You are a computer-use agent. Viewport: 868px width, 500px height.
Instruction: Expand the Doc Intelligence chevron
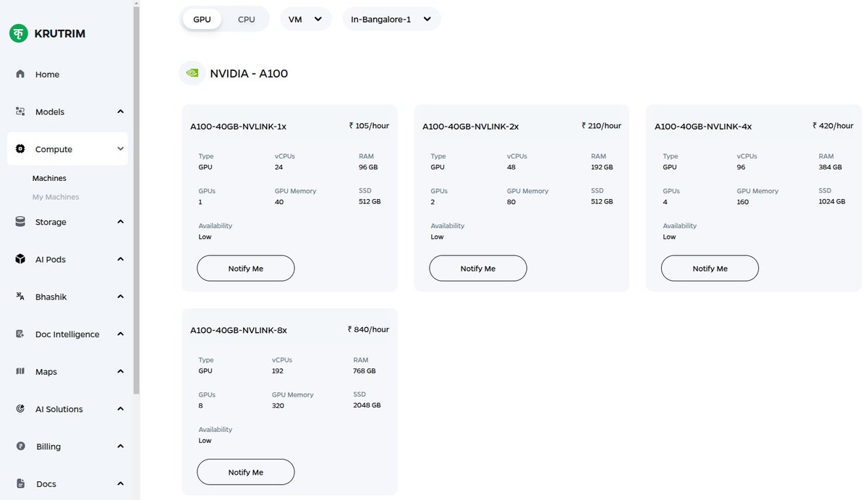tap(120, 334)
